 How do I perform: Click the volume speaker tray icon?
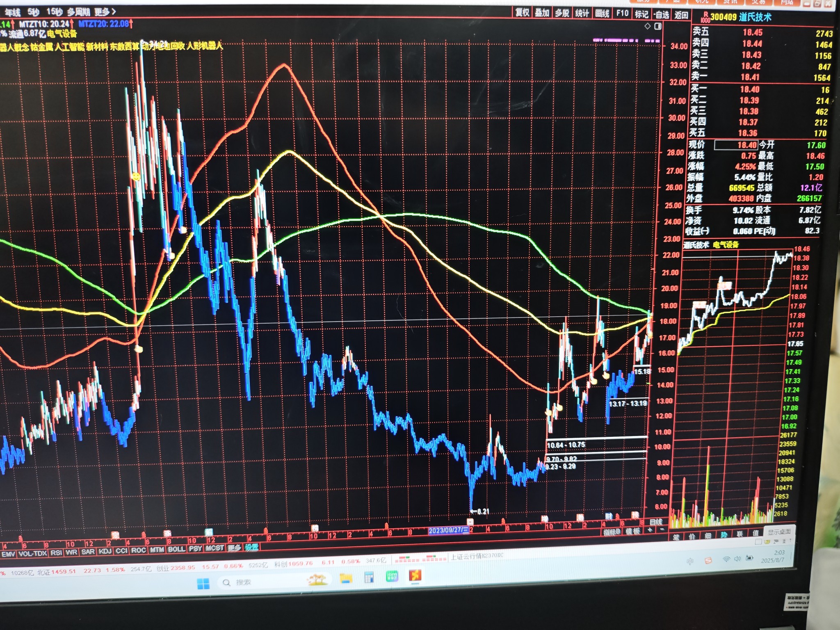(737, 559)
